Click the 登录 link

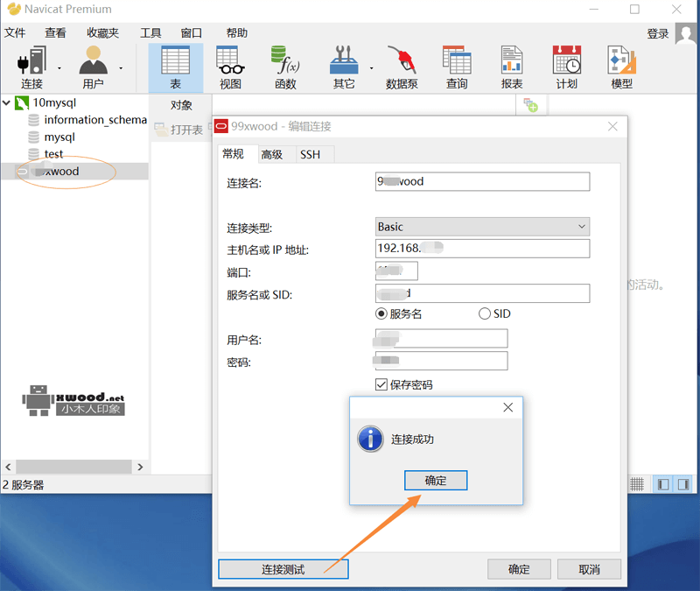(x=658, y=33)
